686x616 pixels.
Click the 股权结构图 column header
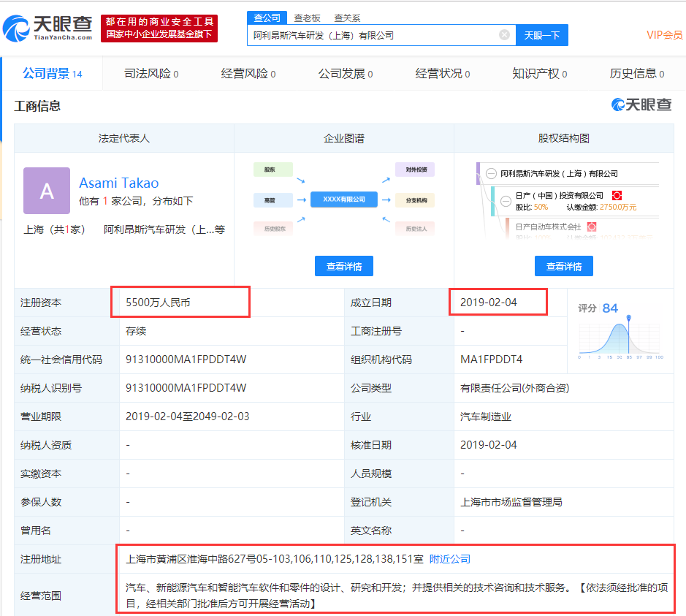(564, 138)
